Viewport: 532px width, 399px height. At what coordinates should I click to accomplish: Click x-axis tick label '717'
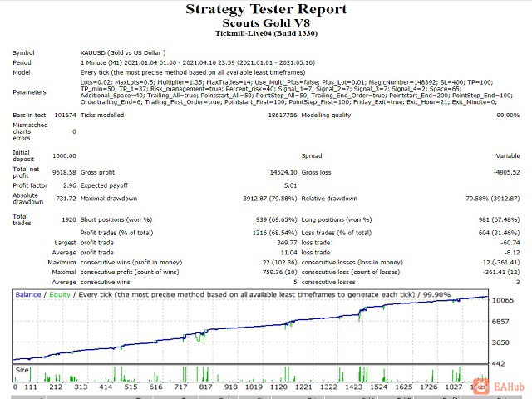click(181, 387)
